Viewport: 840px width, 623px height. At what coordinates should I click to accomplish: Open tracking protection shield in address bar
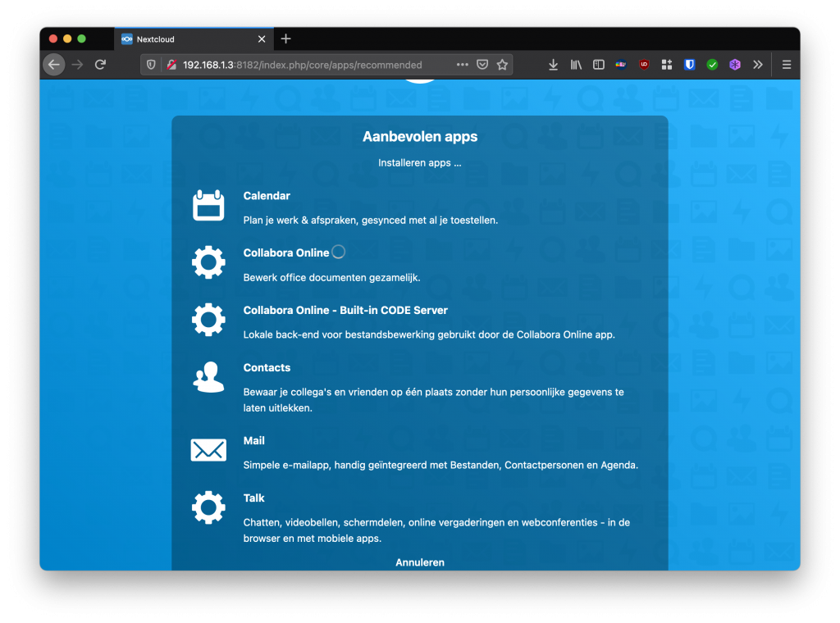[151, 65]
